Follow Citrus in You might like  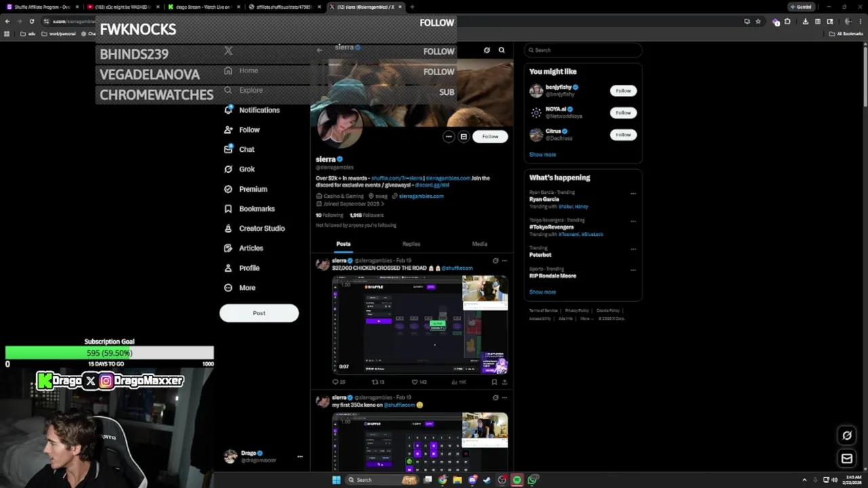(623, 135)
